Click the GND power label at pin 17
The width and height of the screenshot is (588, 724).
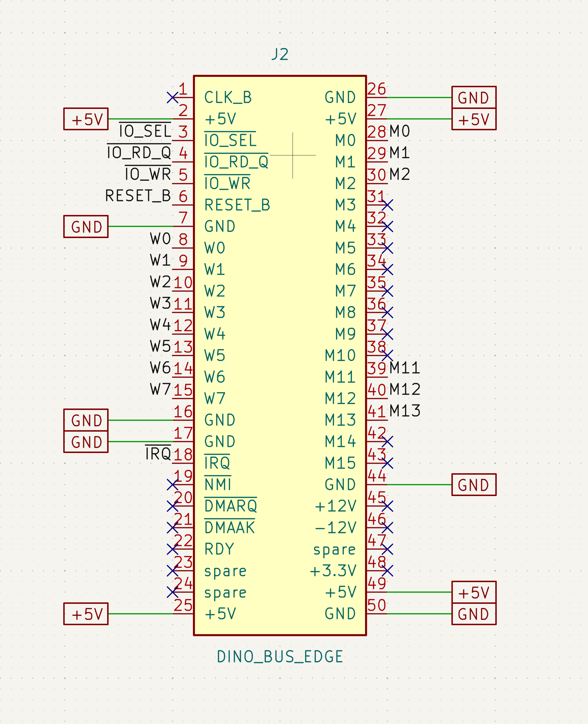pyautogui.click(x=86, y=442)
